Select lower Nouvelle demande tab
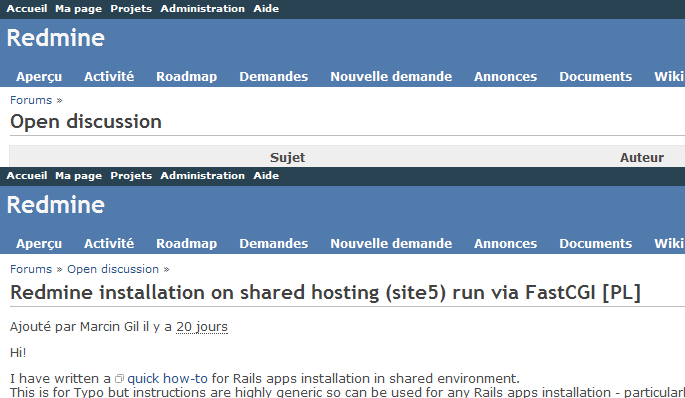The image size is (685, 398). pos(391,243)
